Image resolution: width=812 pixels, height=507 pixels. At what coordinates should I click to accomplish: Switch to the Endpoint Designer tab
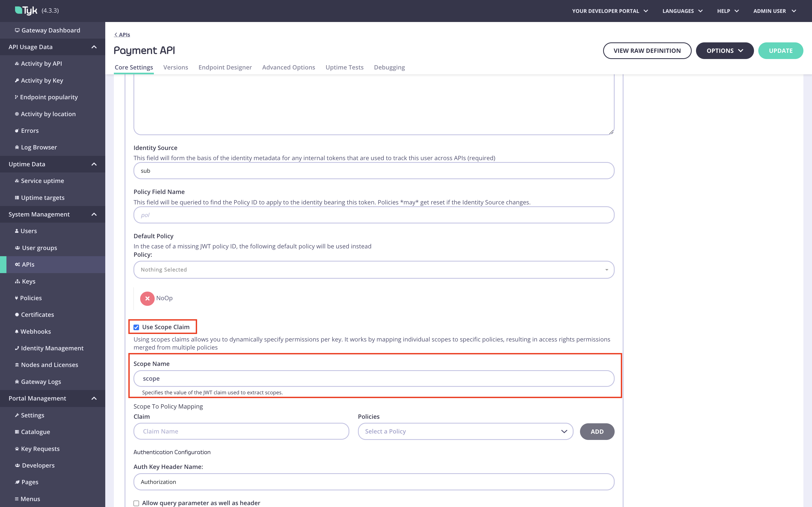pos(225,67)
